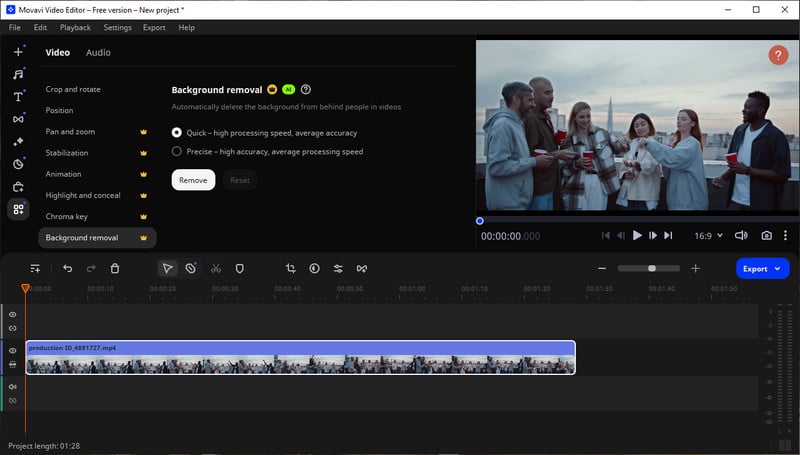
Task: Click the zoom in plus button
Action: [x=695, y=268]
